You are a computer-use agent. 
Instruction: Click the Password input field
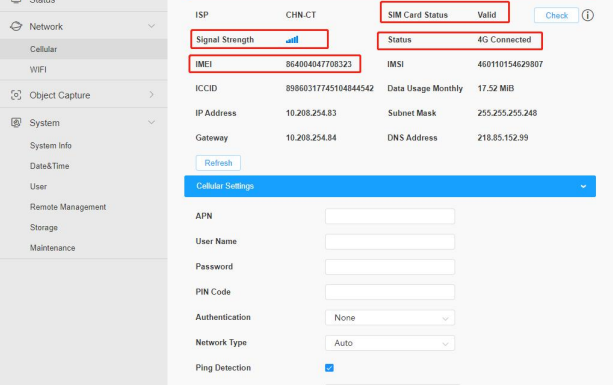pyautogui.click(x=390, y=267)
